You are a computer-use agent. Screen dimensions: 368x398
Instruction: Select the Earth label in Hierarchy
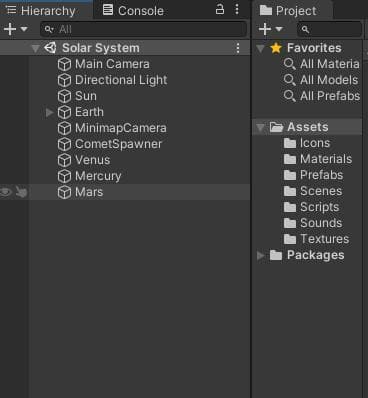point(89,112)
